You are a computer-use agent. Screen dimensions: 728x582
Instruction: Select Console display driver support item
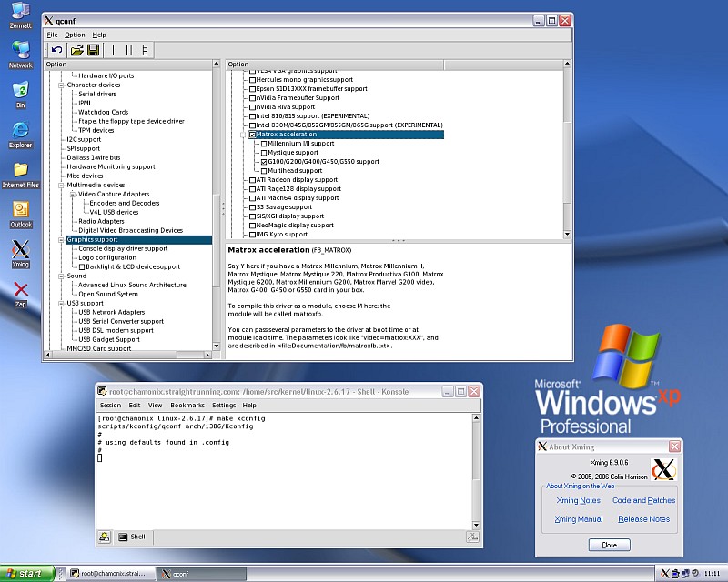click(x=123, y=249)
